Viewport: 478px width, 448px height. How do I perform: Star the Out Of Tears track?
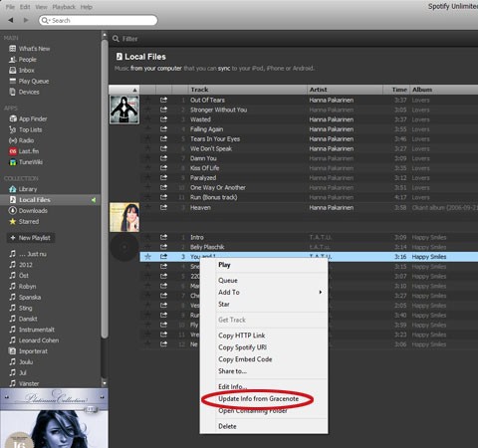[148, 100]
